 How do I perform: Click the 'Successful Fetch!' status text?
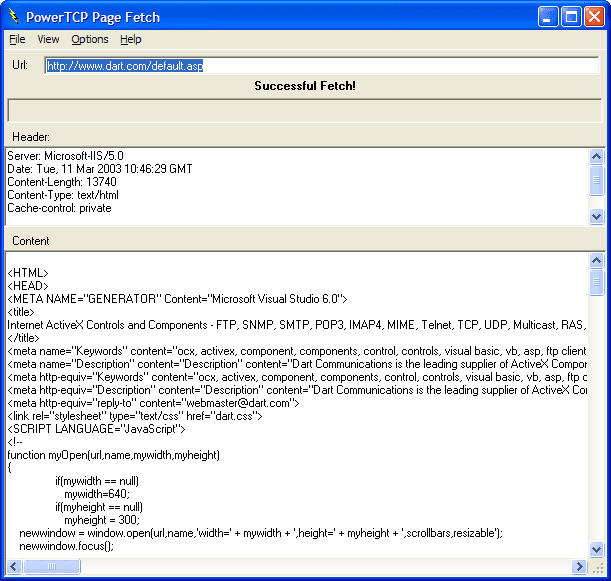[305, 86]
